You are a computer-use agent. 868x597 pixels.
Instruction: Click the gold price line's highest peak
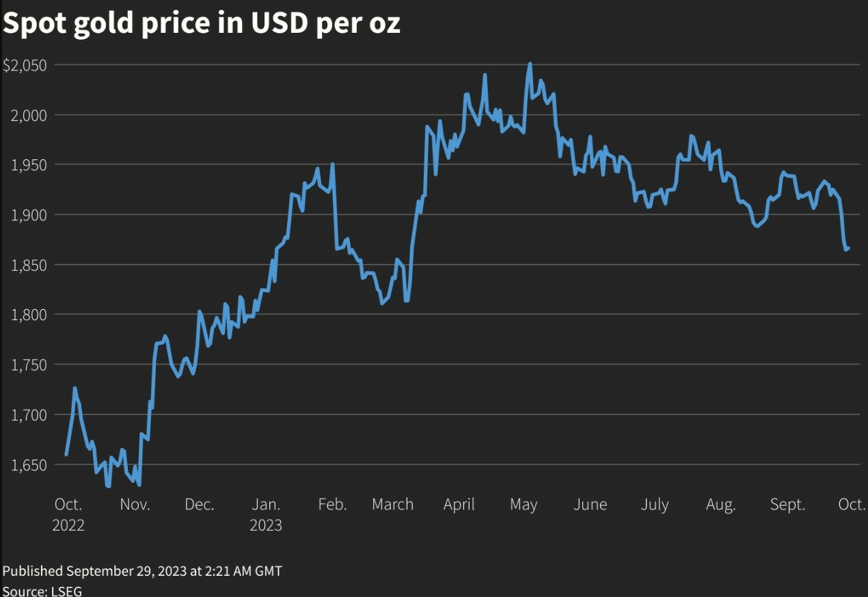(x=530, y=64)
